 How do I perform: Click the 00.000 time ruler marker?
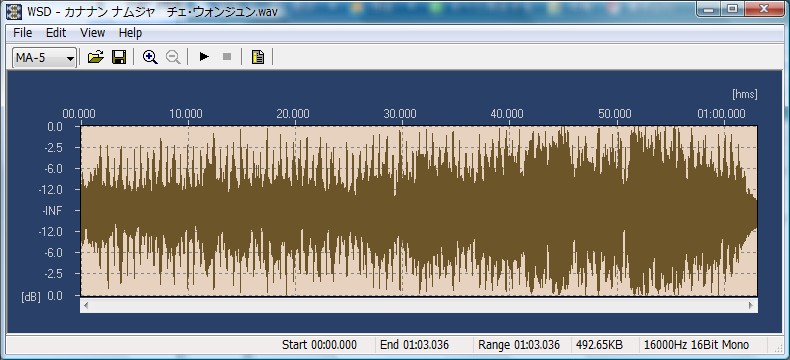(79, 114)
